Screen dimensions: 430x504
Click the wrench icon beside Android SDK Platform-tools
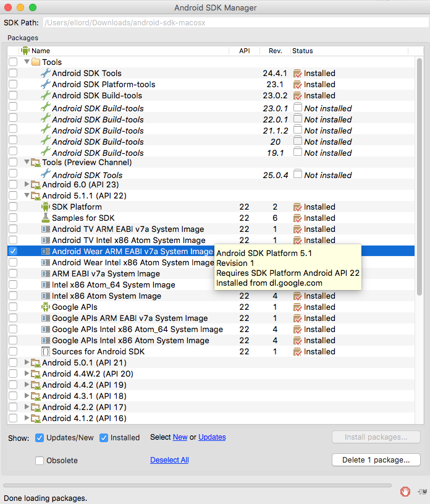click(46, 84)
